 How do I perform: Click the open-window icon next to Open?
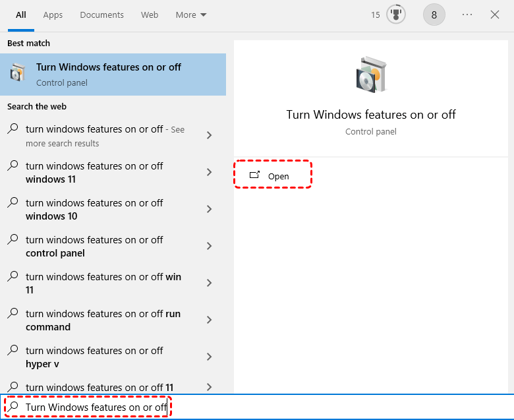click(x=255, y=175)
